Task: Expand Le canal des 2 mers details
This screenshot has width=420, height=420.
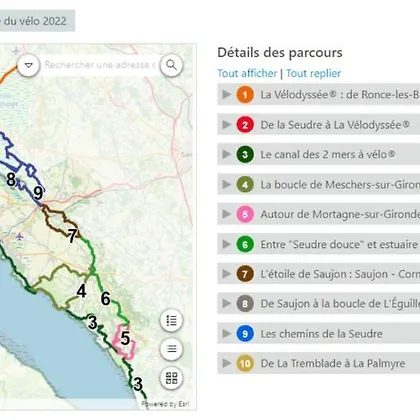Action: (319, 154)
